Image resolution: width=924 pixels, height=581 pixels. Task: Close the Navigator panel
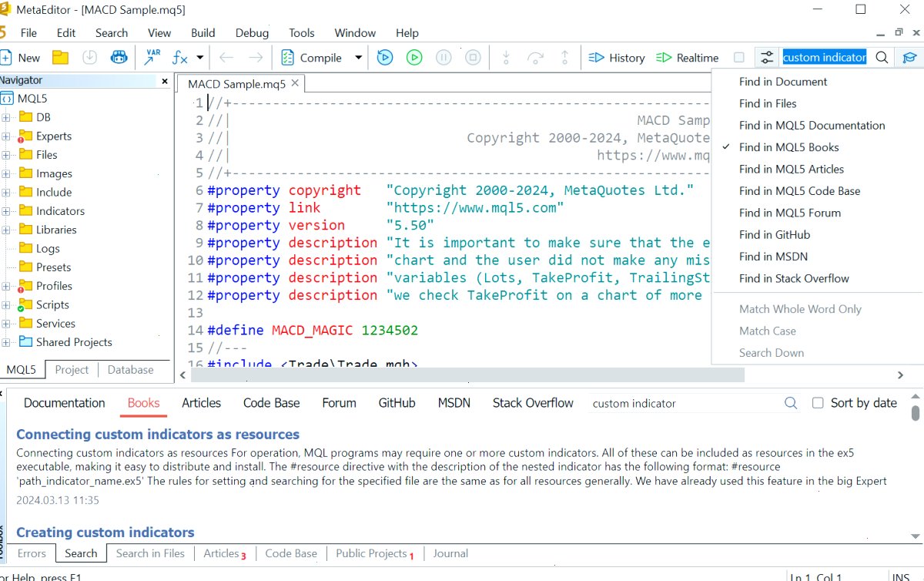pyautogui.click(x=164, y=80)
